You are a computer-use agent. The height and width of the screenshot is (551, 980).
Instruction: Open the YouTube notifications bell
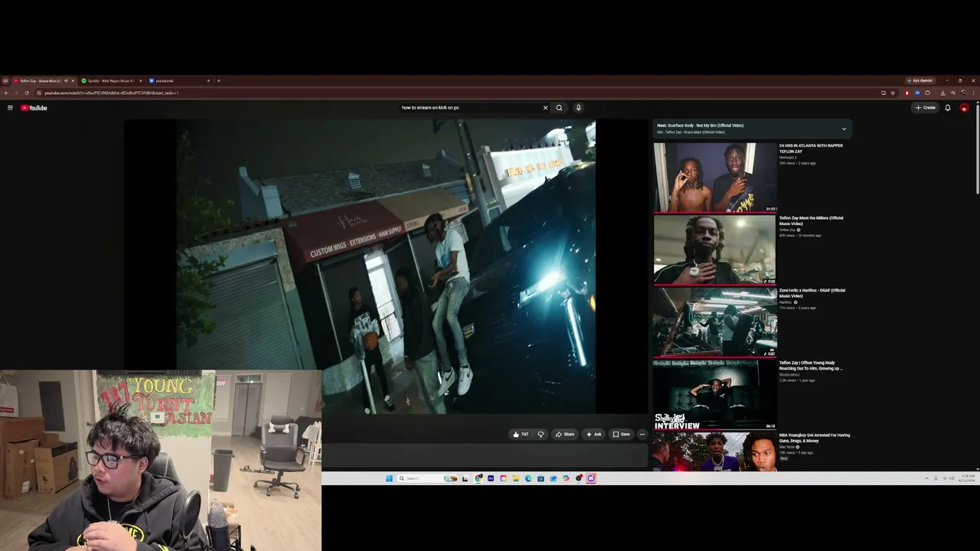(x=948, y=108)
